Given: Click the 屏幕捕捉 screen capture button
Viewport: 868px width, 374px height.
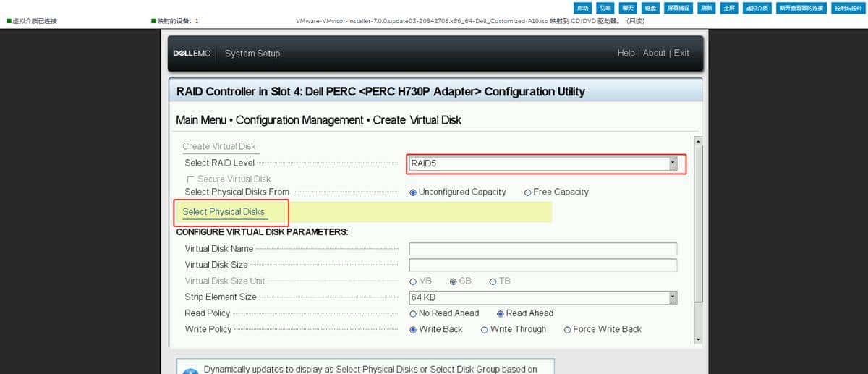Looking at the screenshot, I should [x=680, y=8].
